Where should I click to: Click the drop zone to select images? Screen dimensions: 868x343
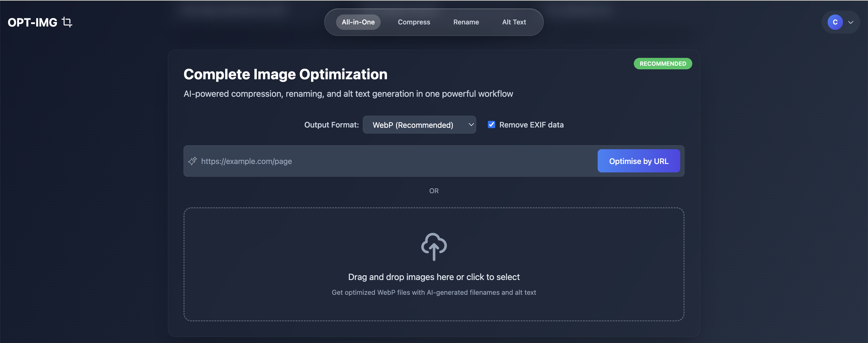coord(434,265)
